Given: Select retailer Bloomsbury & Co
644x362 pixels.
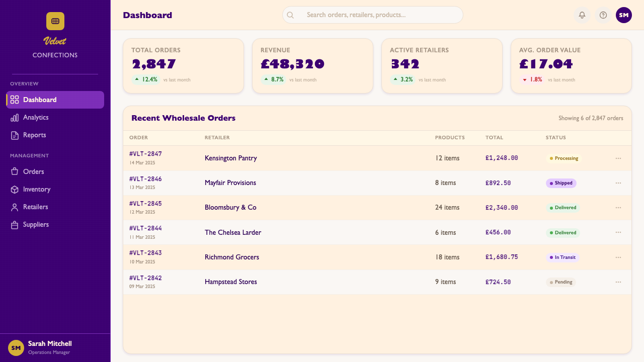Looking at the screenshot, I should coord(230,207).
